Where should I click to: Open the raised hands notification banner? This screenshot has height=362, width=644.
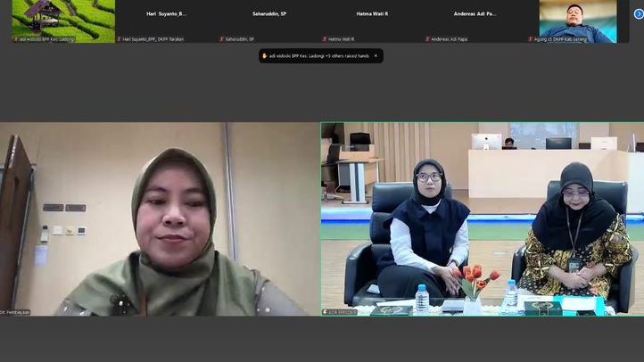tap(321, 56)
